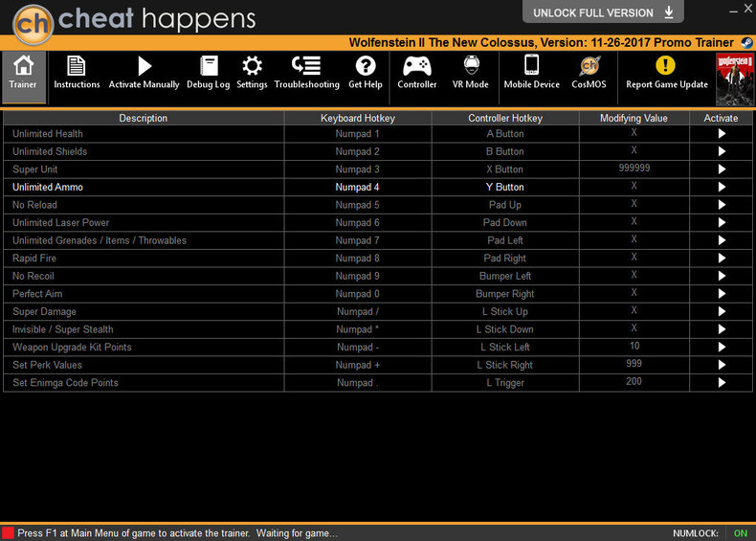
Task: Open Settings gear icon
Action: [x=252, y=66]
